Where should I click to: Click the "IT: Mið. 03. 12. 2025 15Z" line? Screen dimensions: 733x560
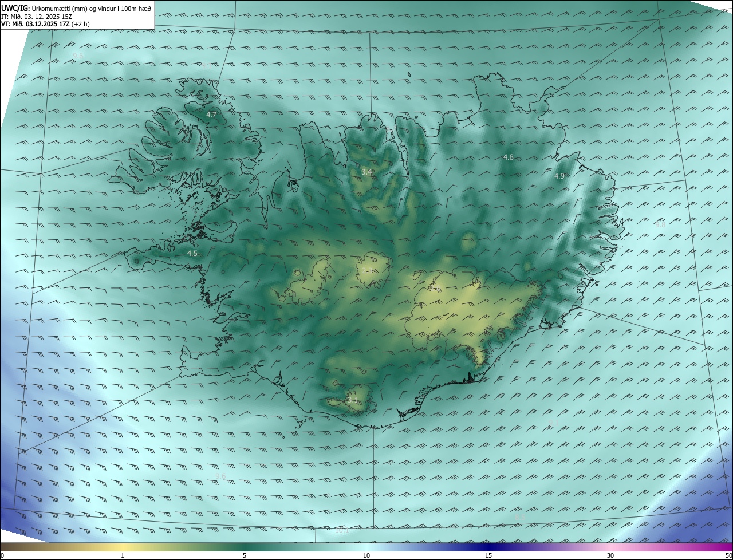tap(36, 17)
